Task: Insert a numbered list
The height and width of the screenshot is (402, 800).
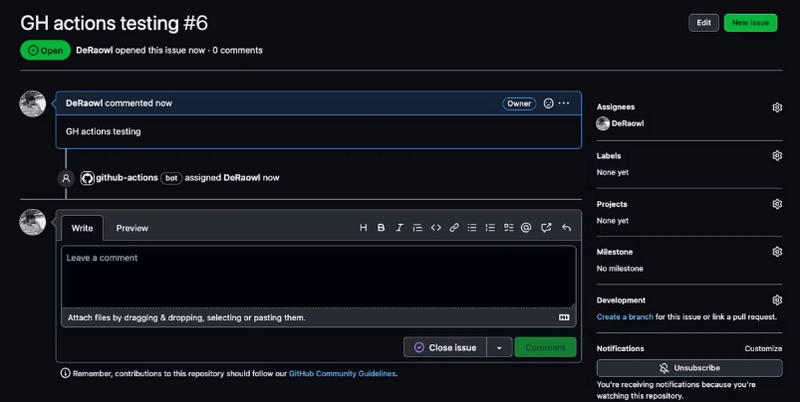Action: (490, 228)
